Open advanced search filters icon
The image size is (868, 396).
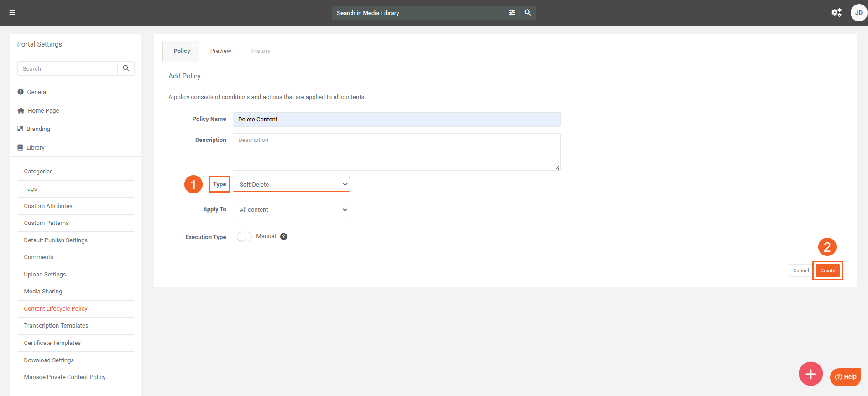[x=512, y=13]
